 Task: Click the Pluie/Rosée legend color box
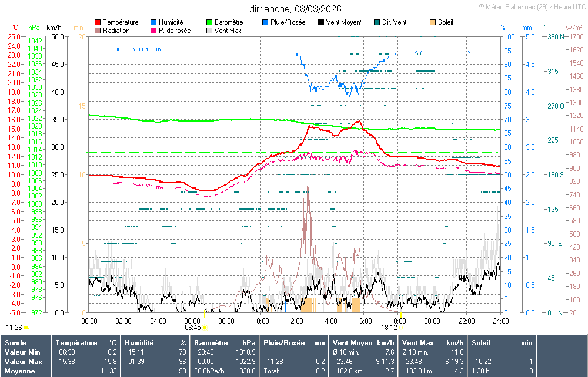point(266,22)
